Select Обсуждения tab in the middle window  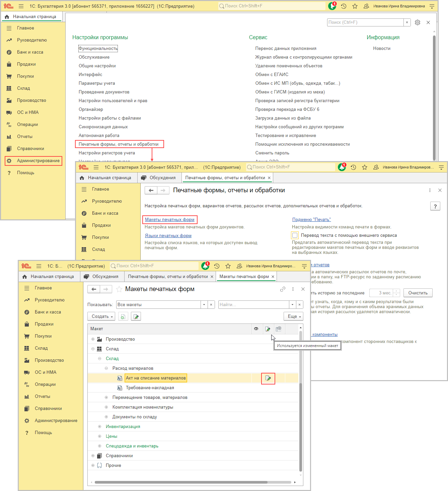click(159, 178)
